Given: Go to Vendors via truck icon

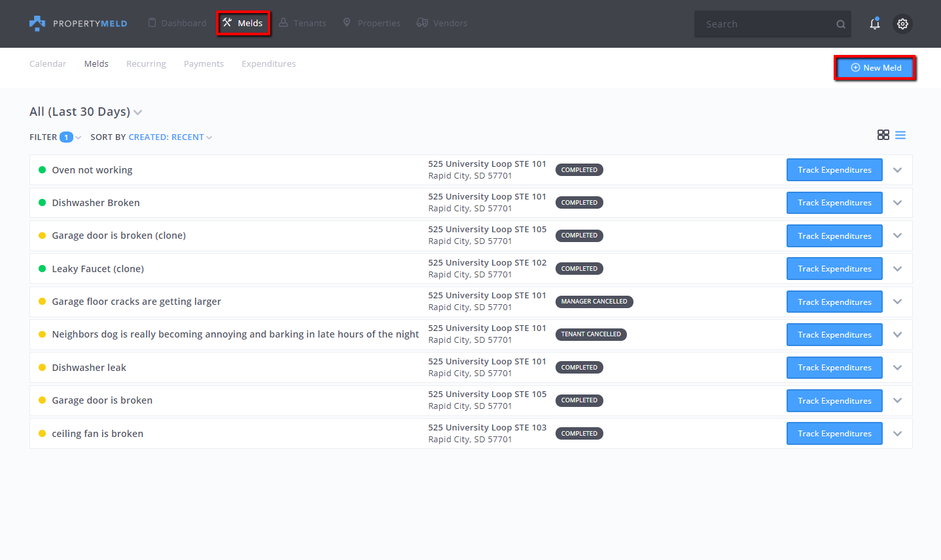Looking at the screenshot, I should pyautogui.click(x=423, y=23).
